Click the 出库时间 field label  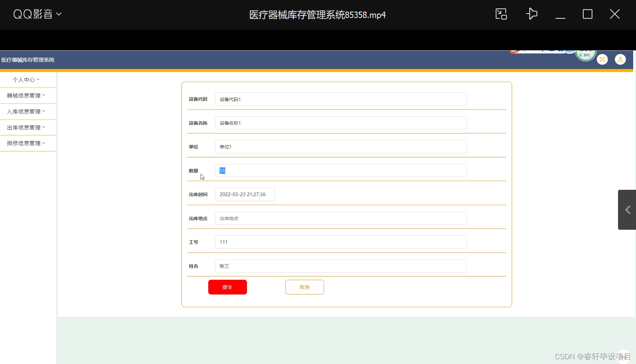coord(198,195)
